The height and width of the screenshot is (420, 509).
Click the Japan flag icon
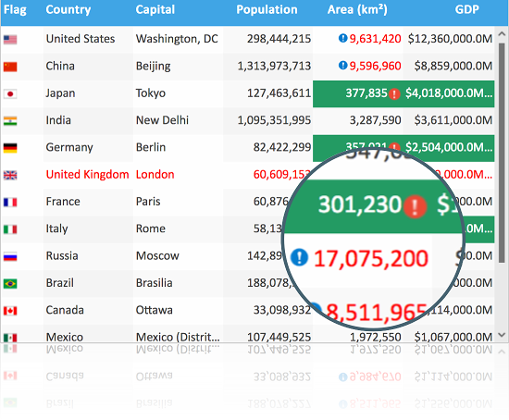(10, 93)
